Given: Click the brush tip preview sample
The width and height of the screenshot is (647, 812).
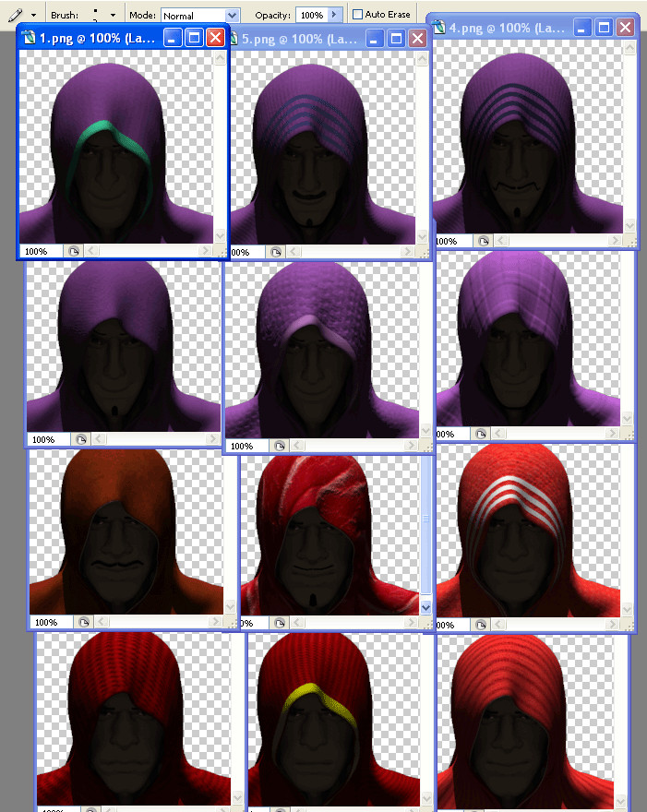Looking at the screenshot, I should (95, 15).
